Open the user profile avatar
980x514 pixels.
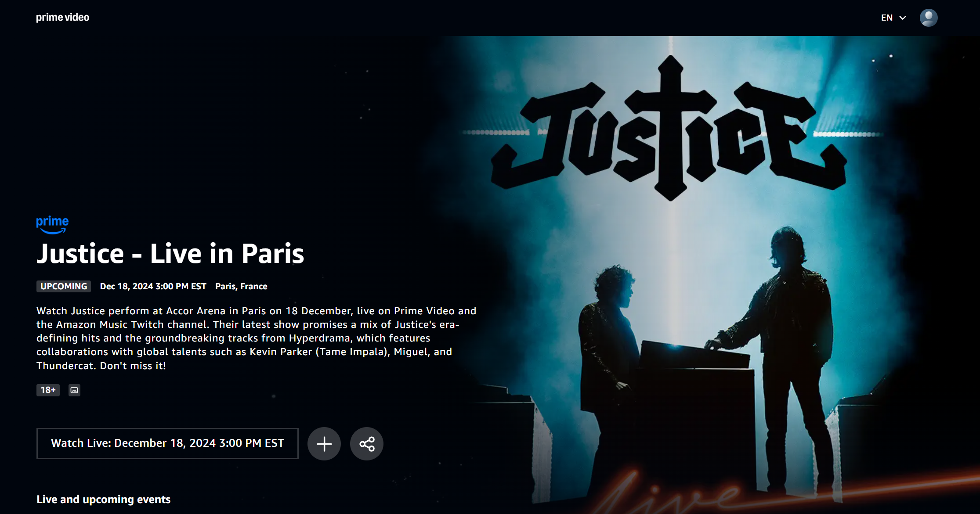(x=929, y=18)
